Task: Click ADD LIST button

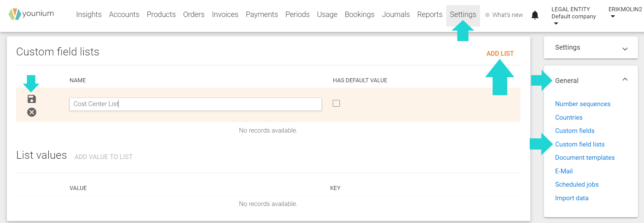Action: point(500,53)
